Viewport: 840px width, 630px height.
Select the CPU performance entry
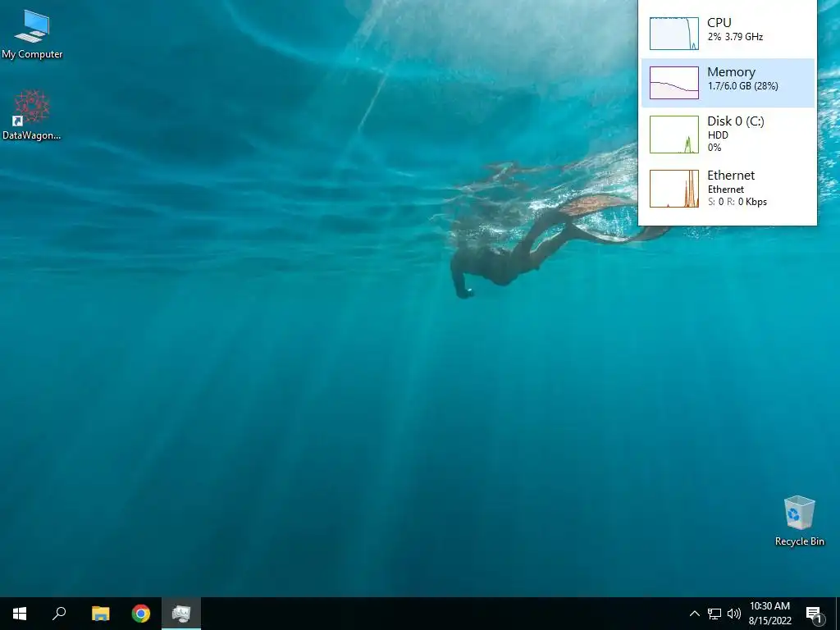click(x=728, y=33)
